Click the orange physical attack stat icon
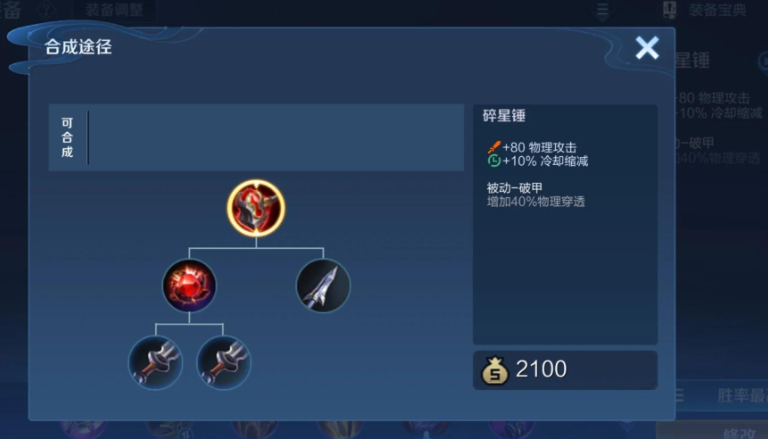The width and height of the screenshot is (768, 439). click(494, 147)
